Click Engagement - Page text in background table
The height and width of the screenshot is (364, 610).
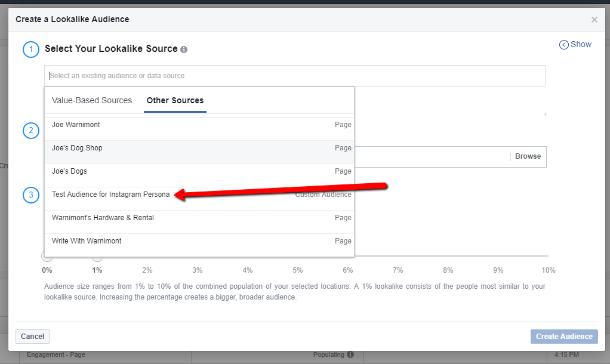56,354
